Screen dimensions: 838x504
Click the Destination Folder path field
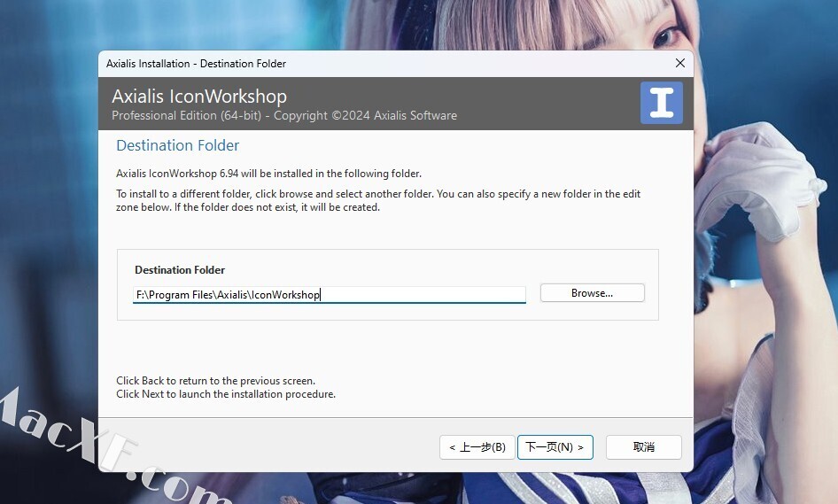[x=330, y=294]
